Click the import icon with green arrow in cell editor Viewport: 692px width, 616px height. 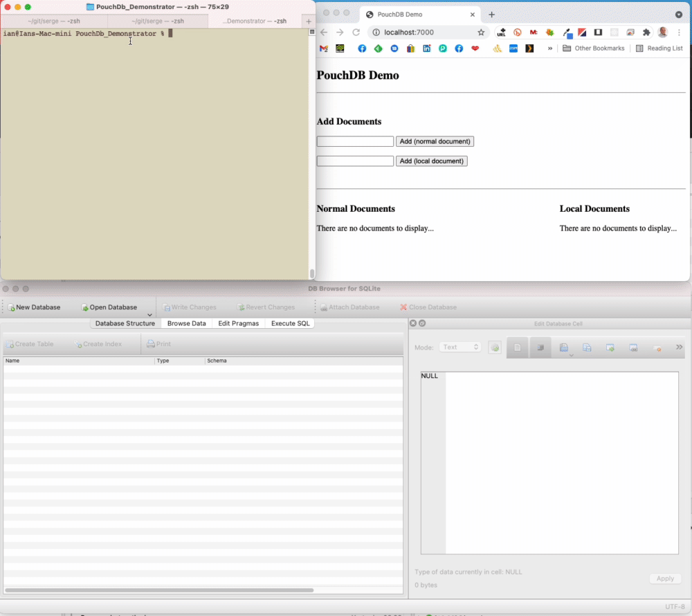point(610,347)
